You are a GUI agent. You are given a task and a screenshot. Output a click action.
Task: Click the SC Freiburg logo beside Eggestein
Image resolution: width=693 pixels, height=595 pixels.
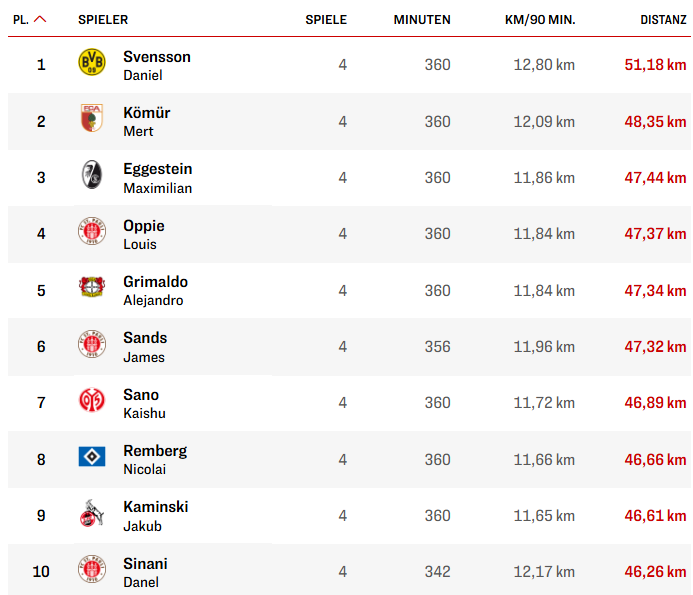[x=91, y=177]
